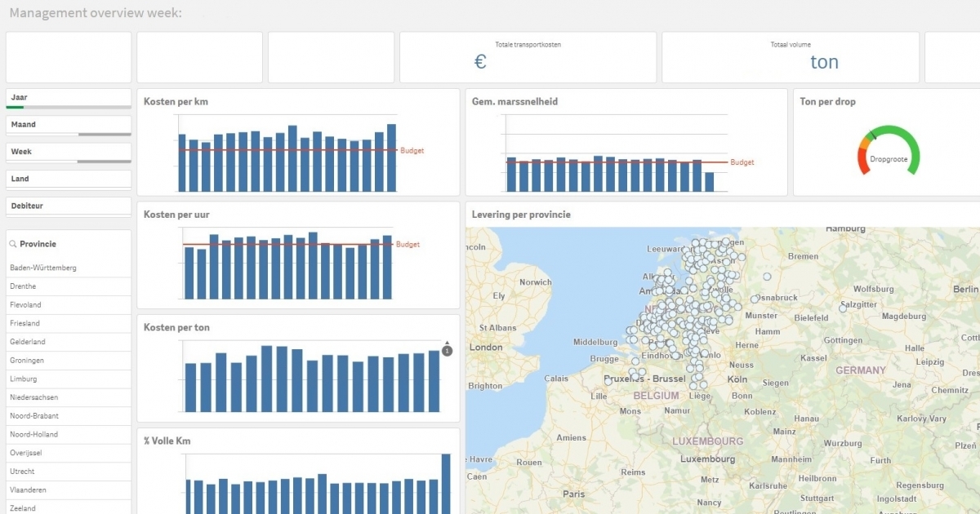Click the Dropgroote gauge
This screenshot has width=980, height=514.
889,152
